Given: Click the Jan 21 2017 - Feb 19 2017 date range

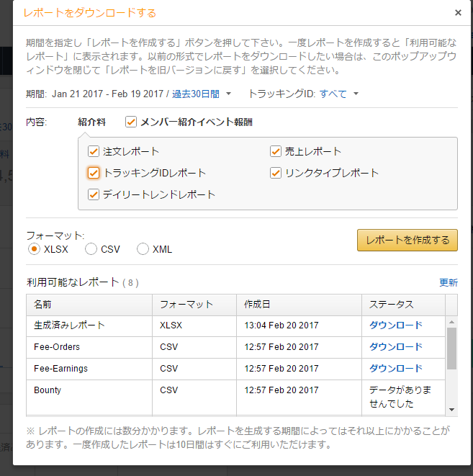Looking at the screenshot, I should pyautogui.click(x=108, y=94).
